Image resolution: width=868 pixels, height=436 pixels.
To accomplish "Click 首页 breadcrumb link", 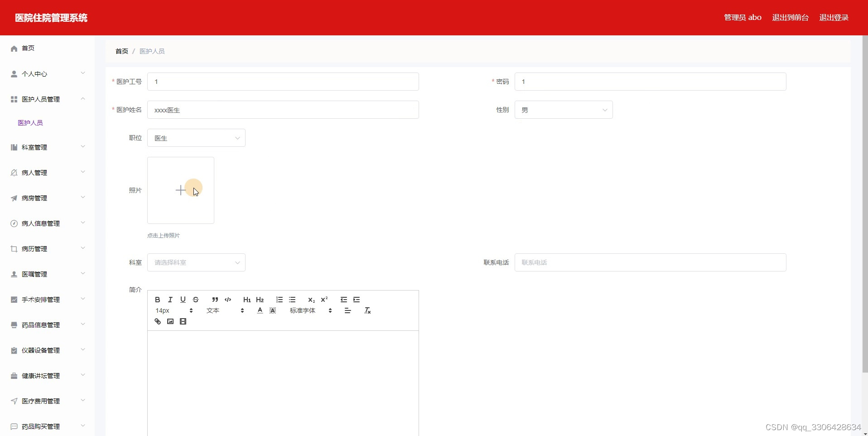I will coord(122,51).
